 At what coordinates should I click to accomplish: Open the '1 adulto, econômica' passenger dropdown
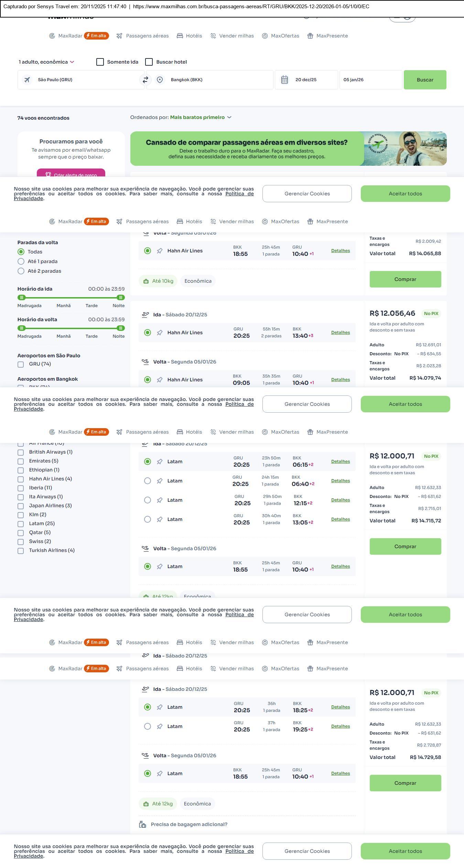tap(46, 62)
